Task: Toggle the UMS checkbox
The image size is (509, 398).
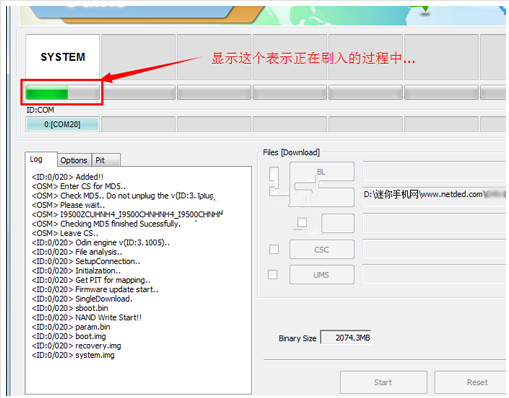Action: coord(273,275)
